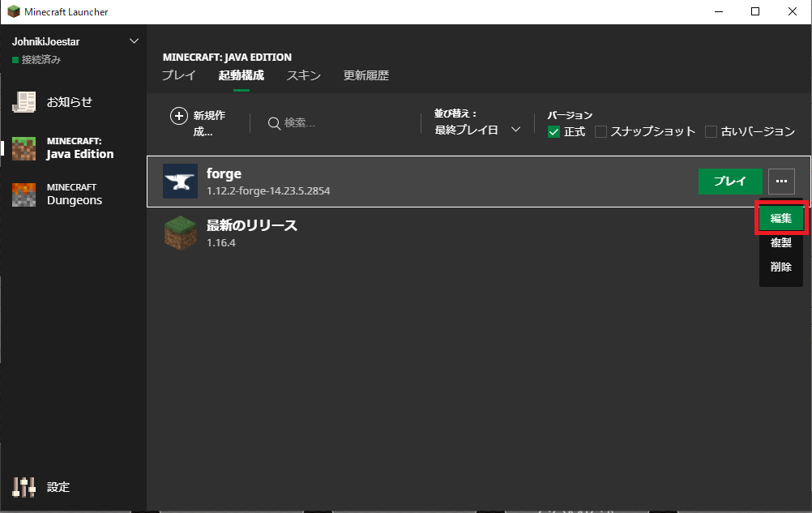812x513 pixels.
Task: Click the 新規作成 button label
Action: tap(209, 124)
